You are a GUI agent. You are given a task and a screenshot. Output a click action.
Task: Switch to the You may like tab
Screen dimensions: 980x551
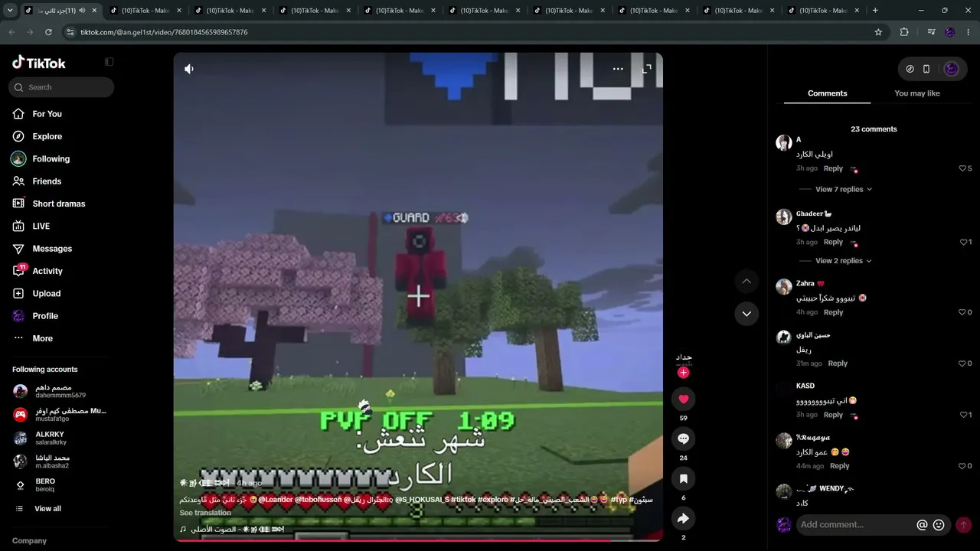[x=917, y=93]
